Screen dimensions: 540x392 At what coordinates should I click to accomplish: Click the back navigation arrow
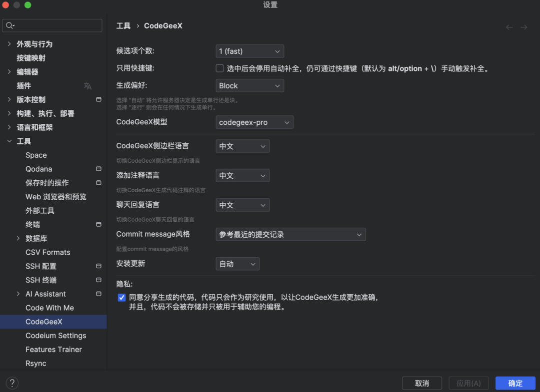tap(509, 27)
